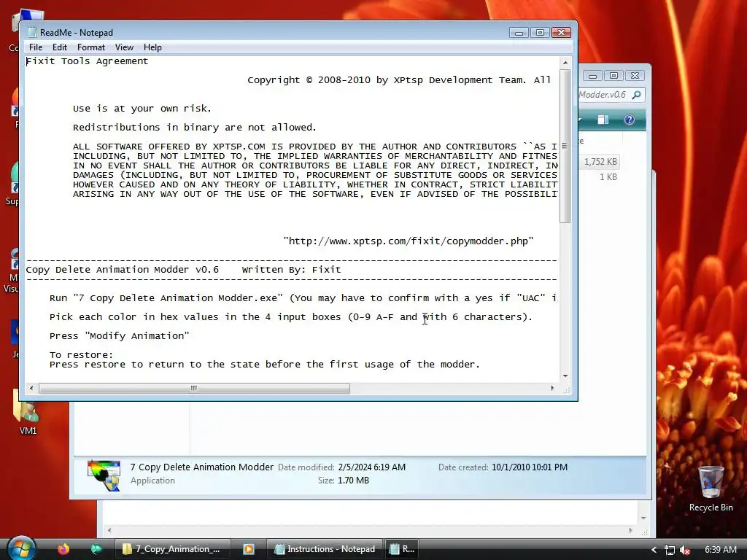Screen dimensions: 747x560
Task: Select the 1,752 KB file size entry
Action: coord(600,162)
